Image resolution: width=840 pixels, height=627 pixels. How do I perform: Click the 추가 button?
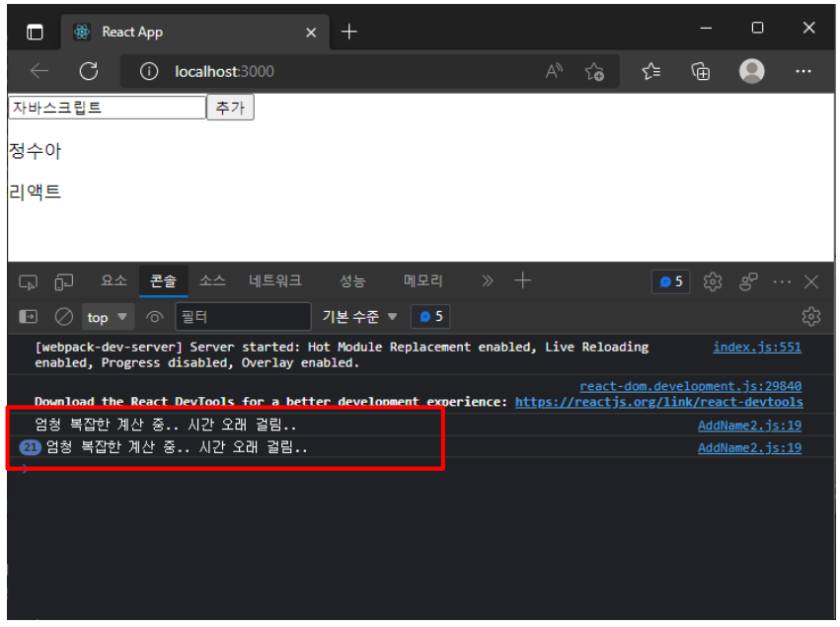point(230,108)
